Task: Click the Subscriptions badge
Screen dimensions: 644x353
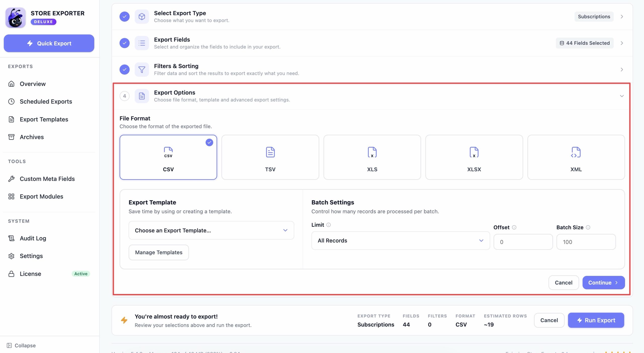Action: tap(594, 17)
